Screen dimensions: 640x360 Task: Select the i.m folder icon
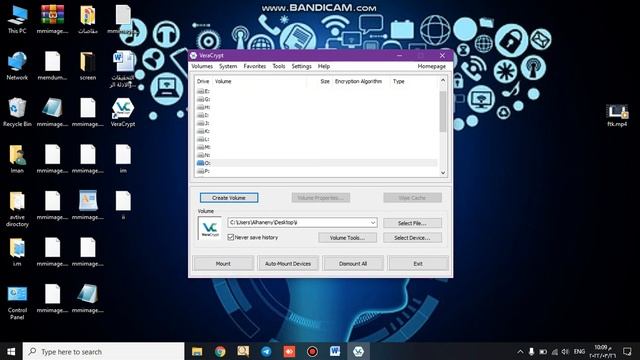(17, 251)
